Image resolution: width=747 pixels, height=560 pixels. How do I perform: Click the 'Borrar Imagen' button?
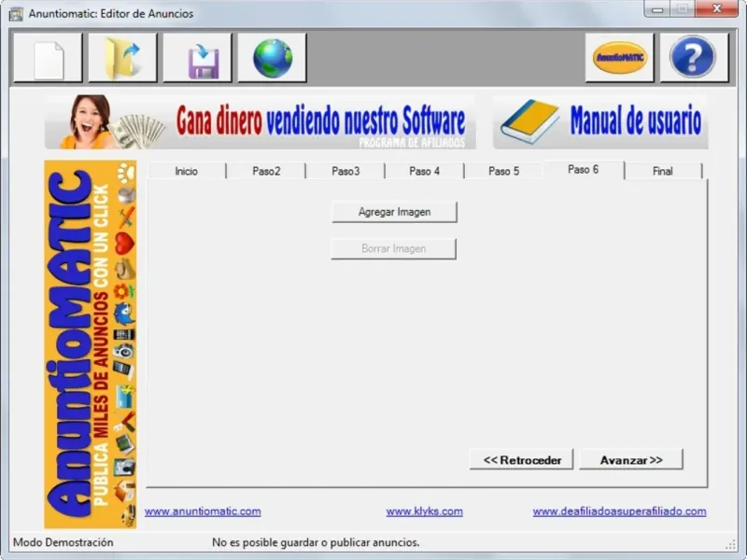point(393,248)
